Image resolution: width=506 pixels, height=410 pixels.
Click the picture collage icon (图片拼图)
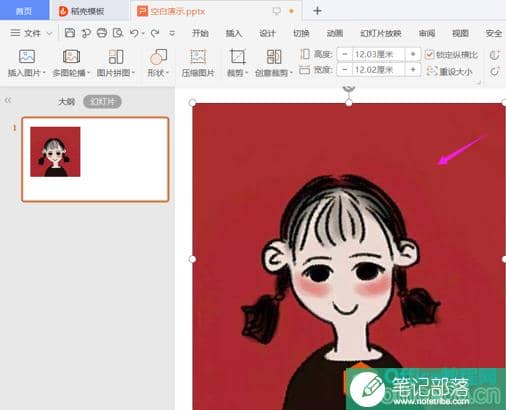click(116, 56)
